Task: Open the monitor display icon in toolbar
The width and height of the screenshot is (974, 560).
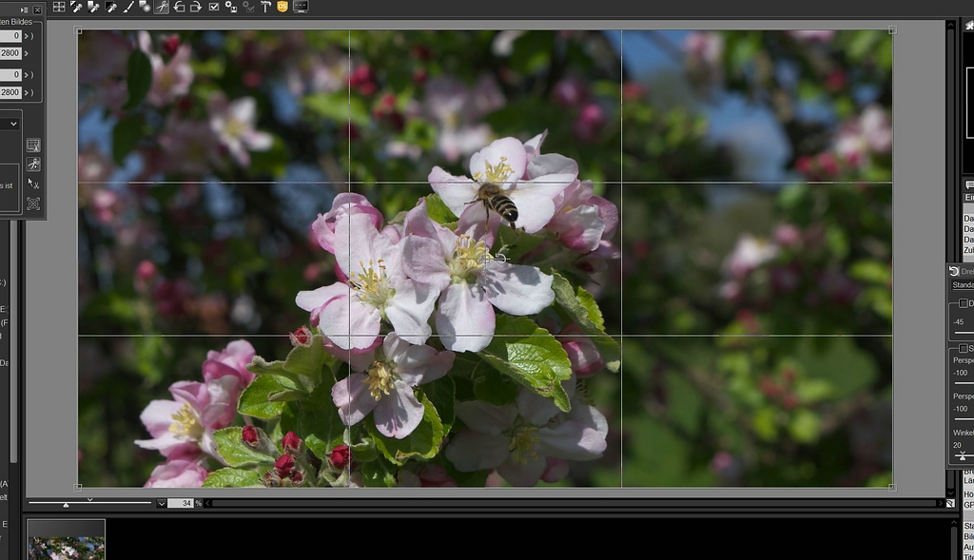Action: click(301, 7)
